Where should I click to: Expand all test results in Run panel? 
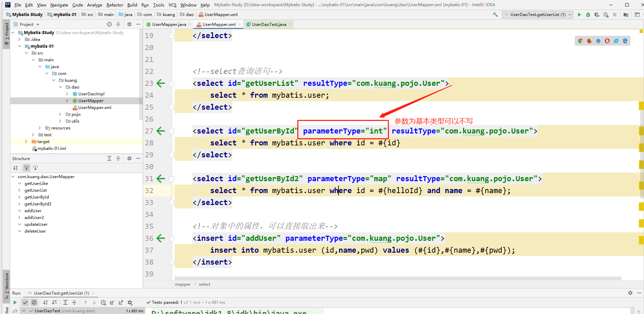pos(65,302)
